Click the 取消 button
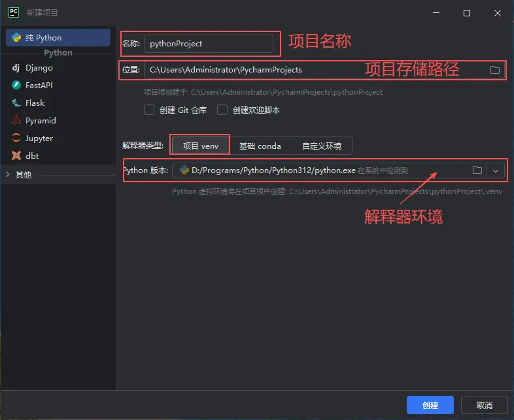 point(485,405)
